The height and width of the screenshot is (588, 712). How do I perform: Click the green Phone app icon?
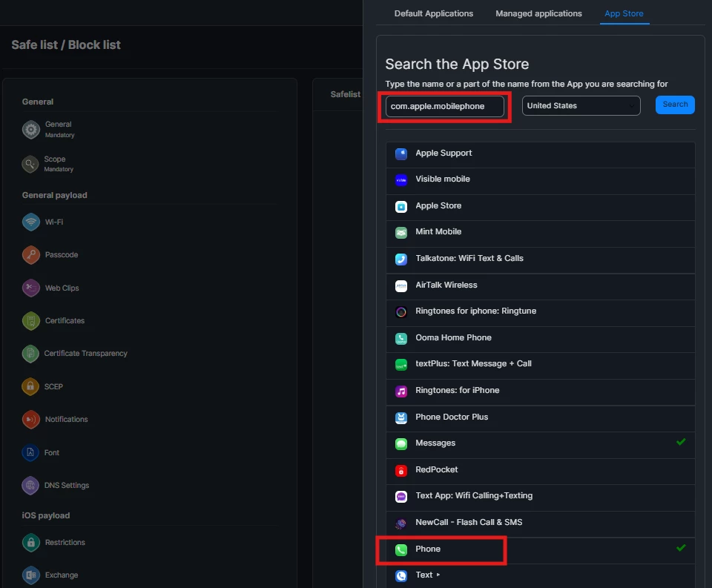401,550
